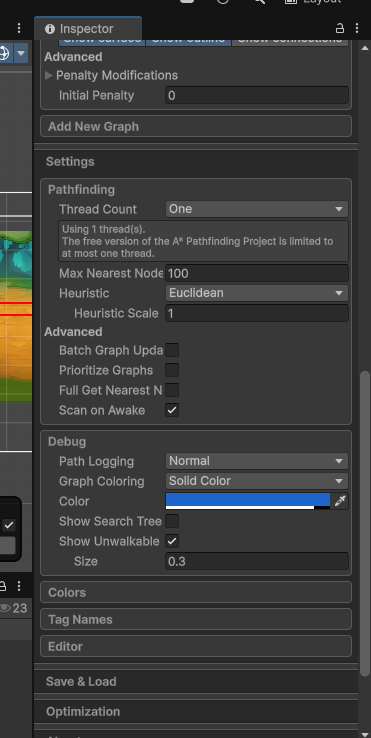371x738 pixels.
Task: Click the Size field showing 0.3
Action: pyautogui.click(x=257, y=562)
